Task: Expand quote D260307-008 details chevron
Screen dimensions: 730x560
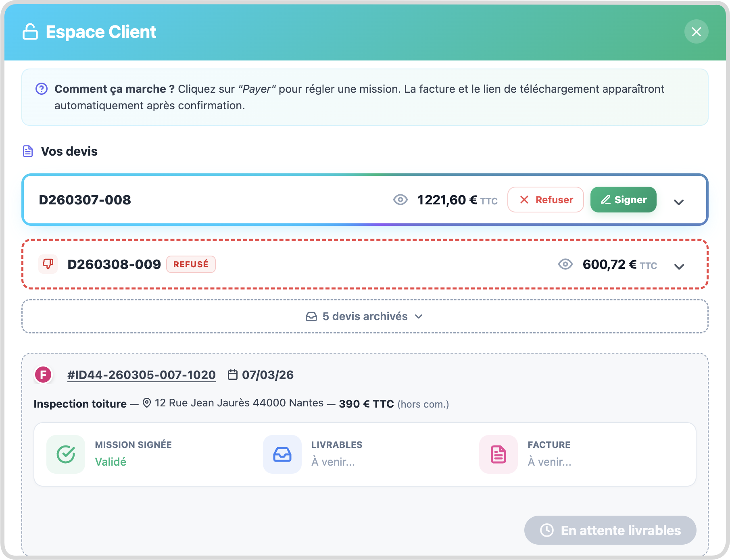Action: [679, 202]
